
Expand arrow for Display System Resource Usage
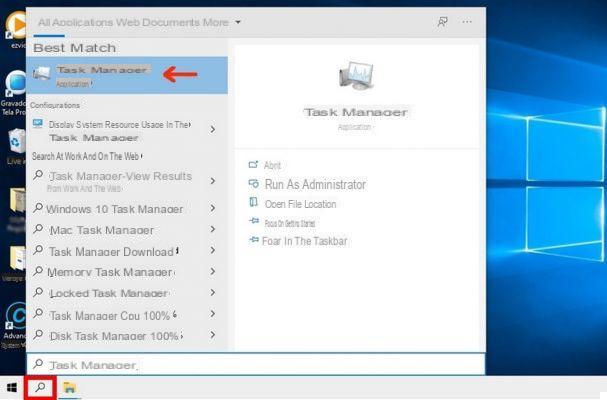pyautogui.click(x=213, y=129)
